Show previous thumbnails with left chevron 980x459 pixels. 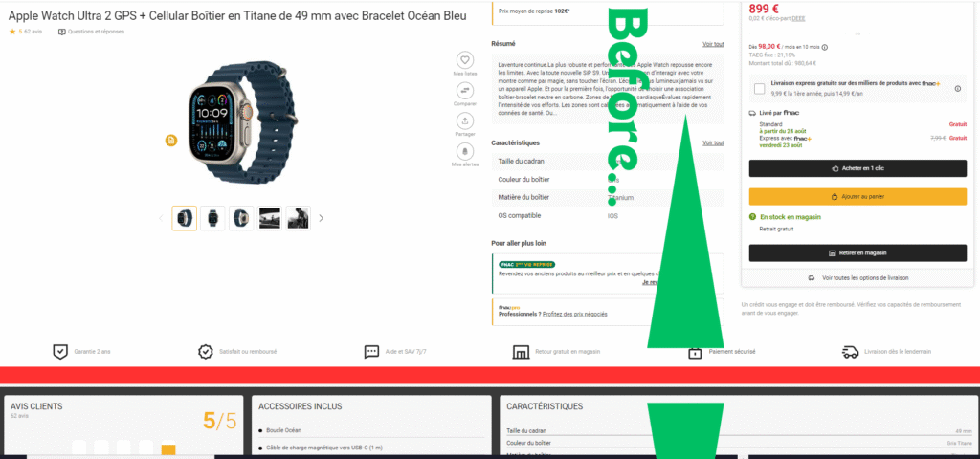(x=161, y=219)
